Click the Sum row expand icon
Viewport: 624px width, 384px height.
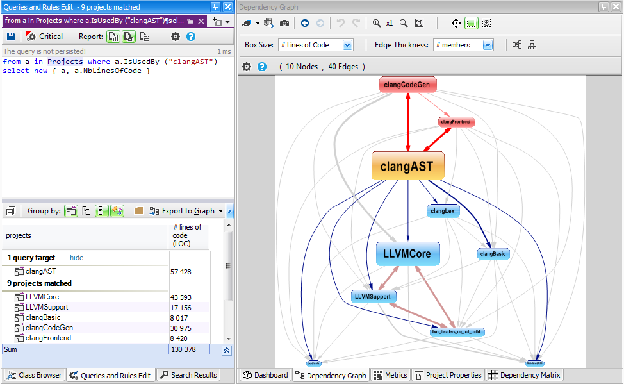tap(226, 350)
